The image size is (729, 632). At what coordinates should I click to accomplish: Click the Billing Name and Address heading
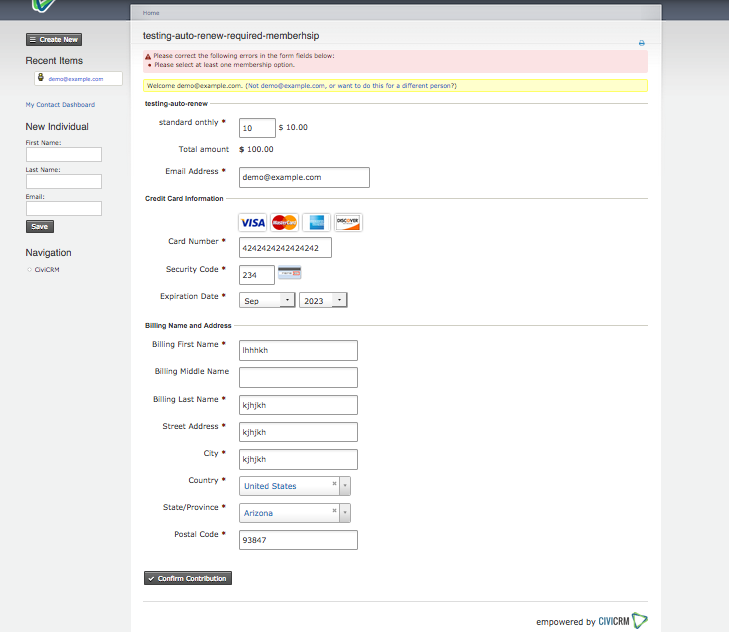(188, 326)
